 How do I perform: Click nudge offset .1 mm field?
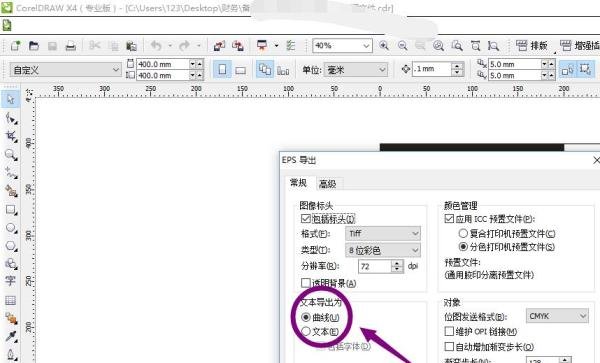431,69
